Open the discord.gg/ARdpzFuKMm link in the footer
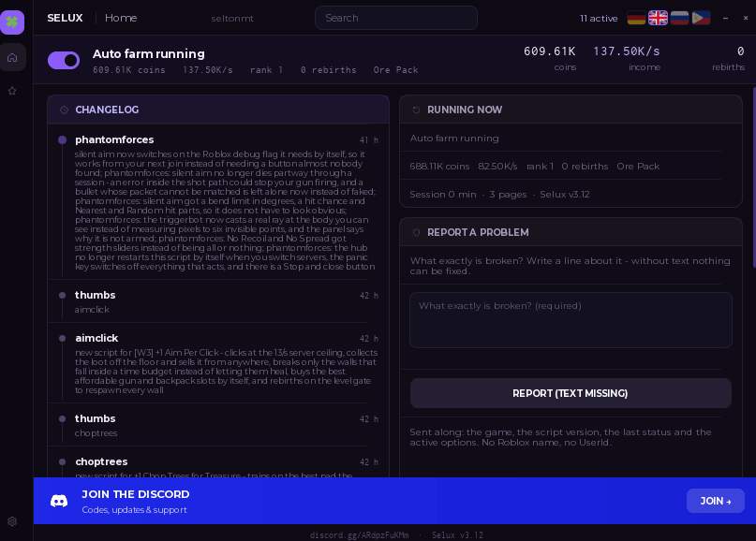The image size is (756, 541). [x=359, y=535]
